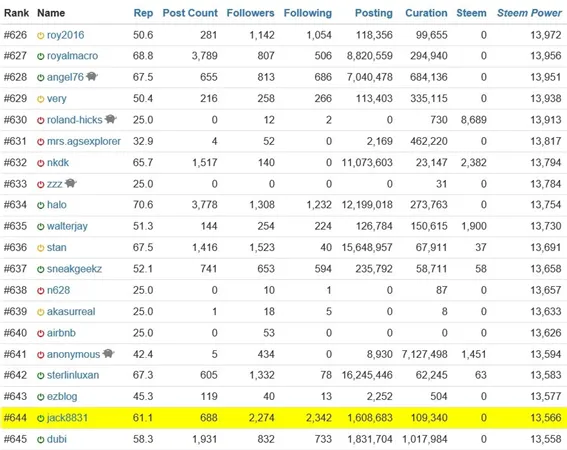
Task: Click the Steem value 8,689
Action: click(x=474, y=120)
